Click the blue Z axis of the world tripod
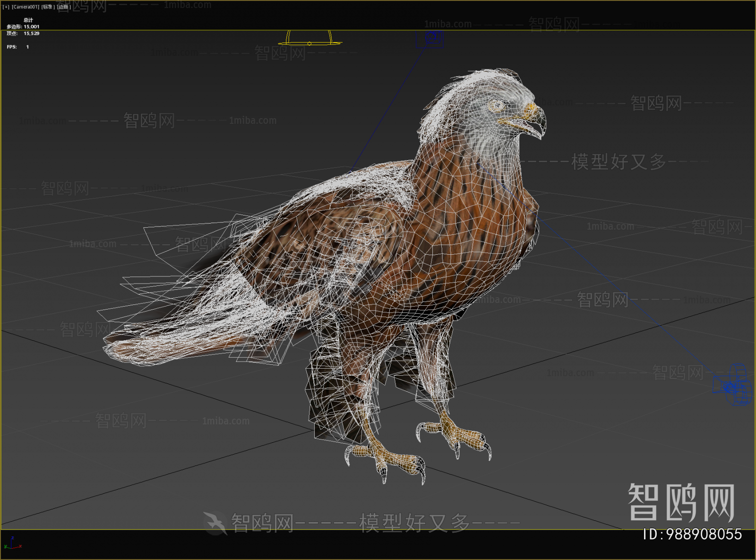Screen dimensions: 756x560 11,542
